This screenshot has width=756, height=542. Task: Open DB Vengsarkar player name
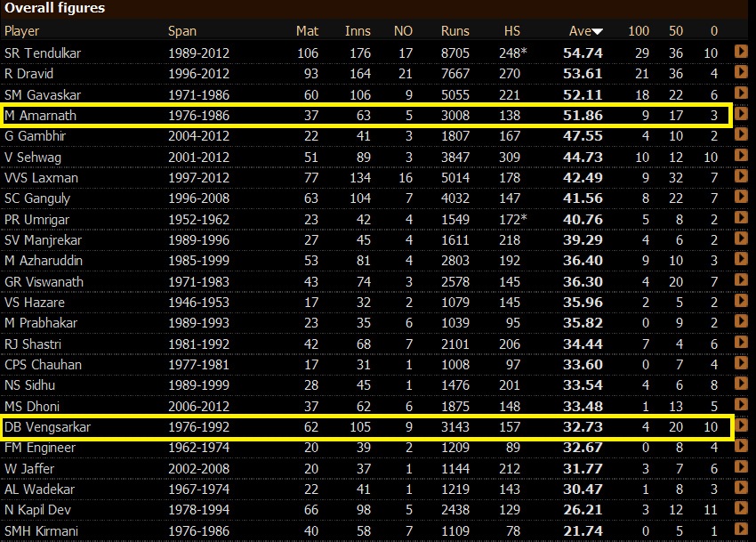pyautogui.click(x=48, y=427)
